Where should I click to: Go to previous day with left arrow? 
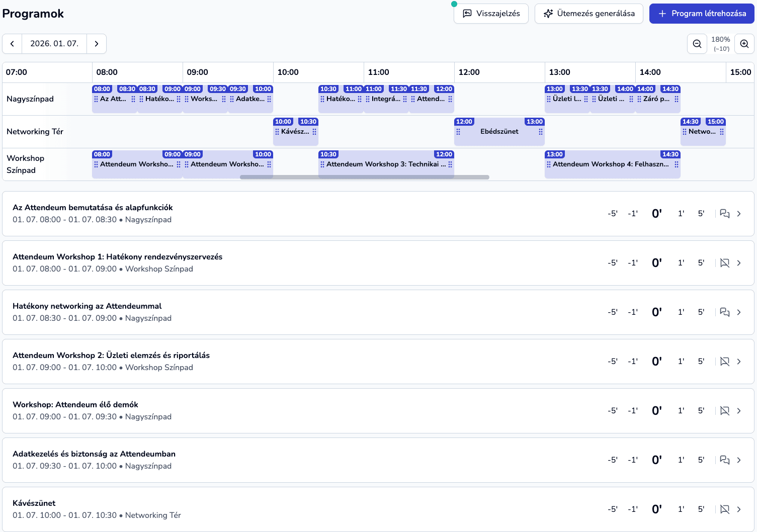(12, 44)
